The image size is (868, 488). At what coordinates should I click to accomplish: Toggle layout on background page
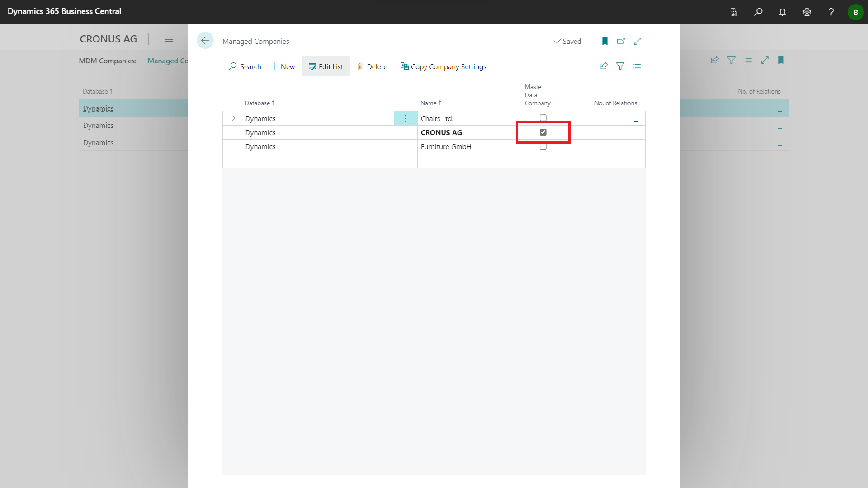[x=748, y=60]
